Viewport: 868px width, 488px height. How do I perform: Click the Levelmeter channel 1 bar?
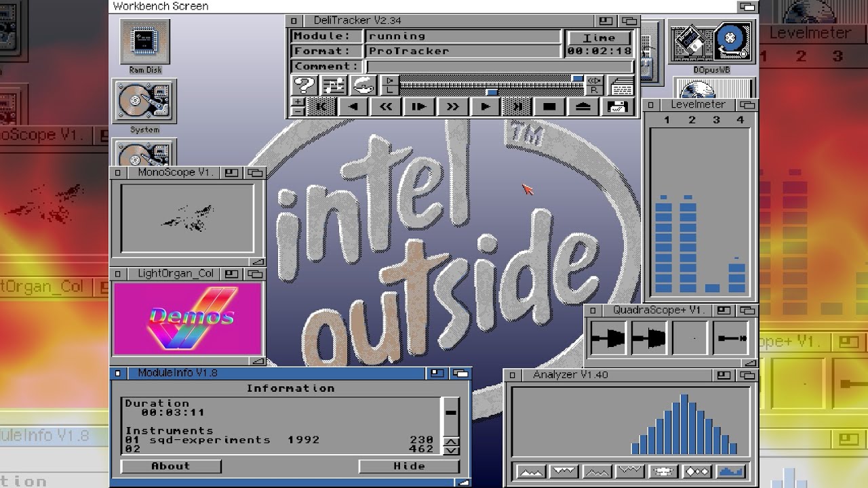[x=665, y=244]
